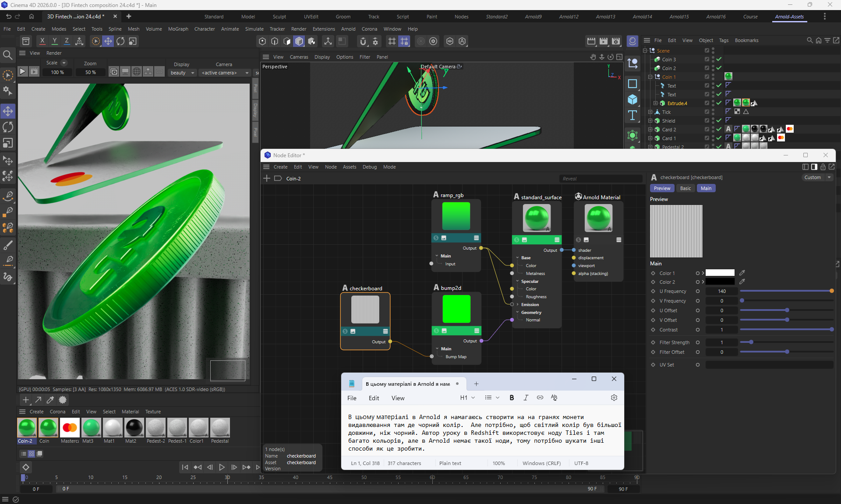
Task: Toggle X axis lock
Action: (42, 41)
